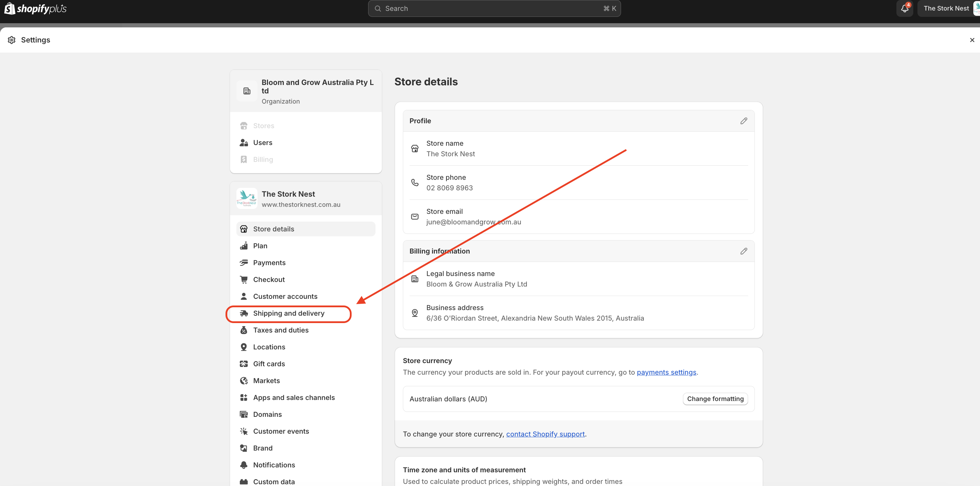
Task: Click the contact Shopify support link
Action: coord(545,434)
